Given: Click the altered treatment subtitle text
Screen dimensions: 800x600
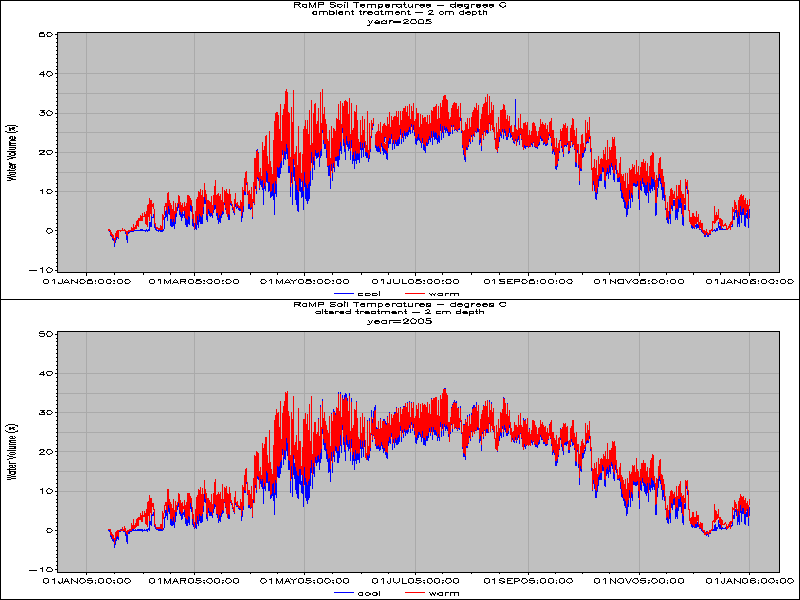Looking at the screenshot, I should pos(398,312).
